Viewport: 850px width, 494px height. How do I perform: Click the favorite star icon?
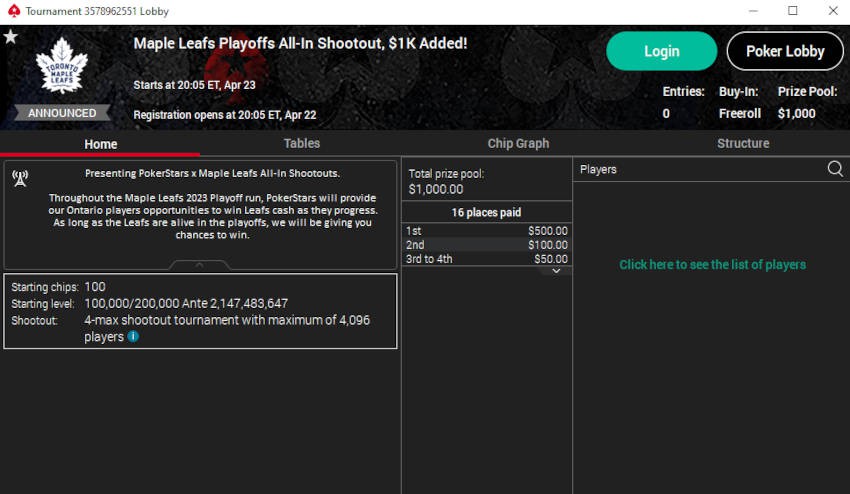pyautogui.click(x=10, y=37)
